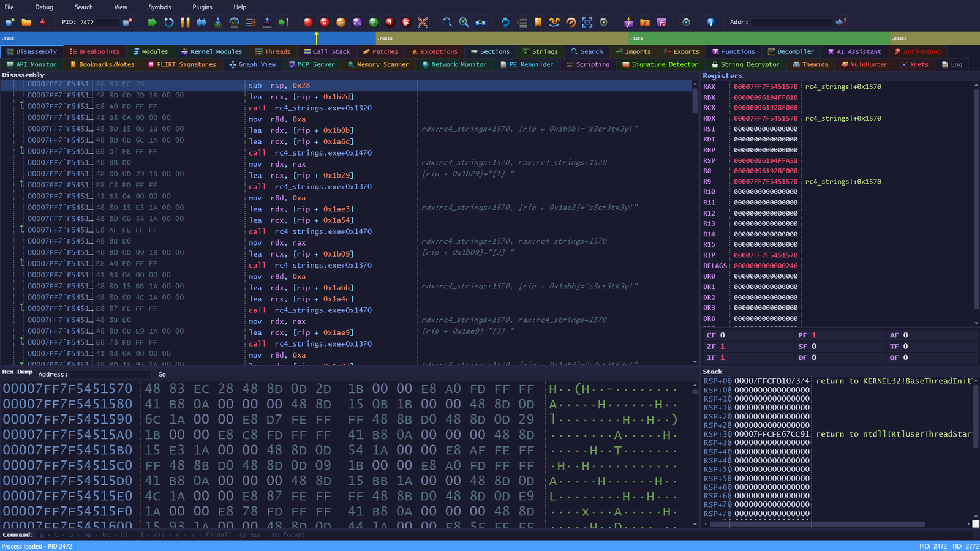Viewport: 980px width, 551px height.
Task: Click the .rdata section in navigation band
Action: pyautogui.click(x=502, y=38)
